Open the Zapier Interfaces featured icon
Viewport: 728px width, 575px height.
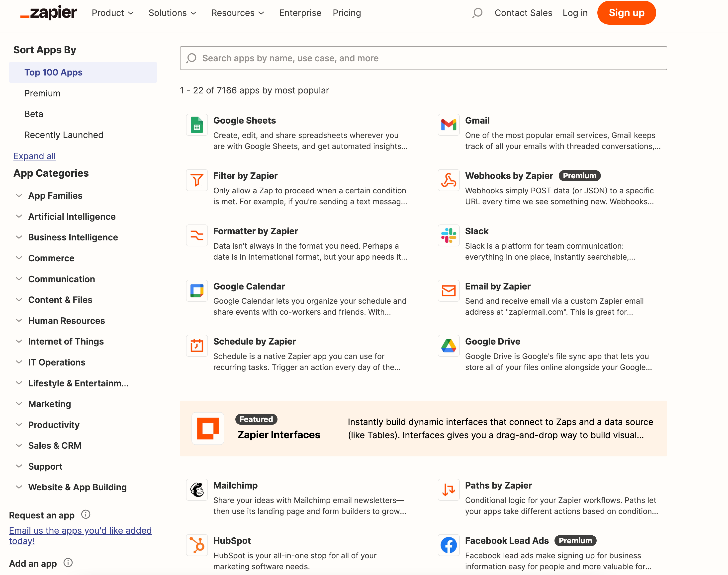208,428
